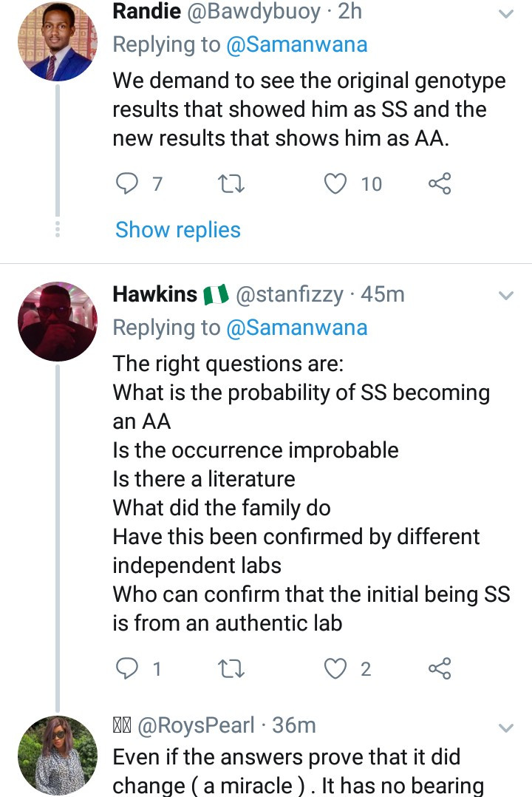
Task: Retweet Hawkins' tweet about SS becoming AA
Action: tap(232, 669)
